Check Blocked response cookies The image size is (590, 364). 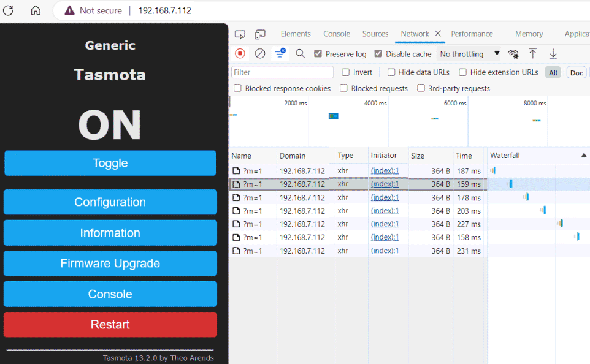click(237, 88)
